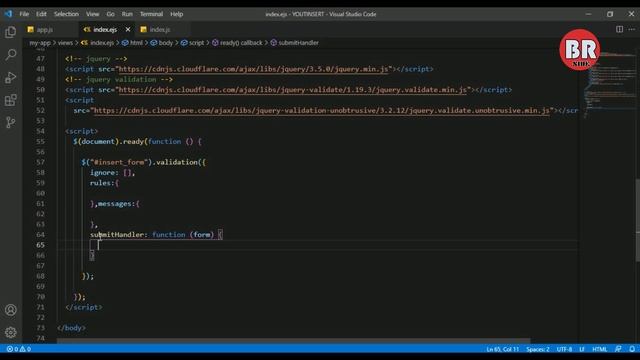Open the Accounts menu icon

point(11,310)
